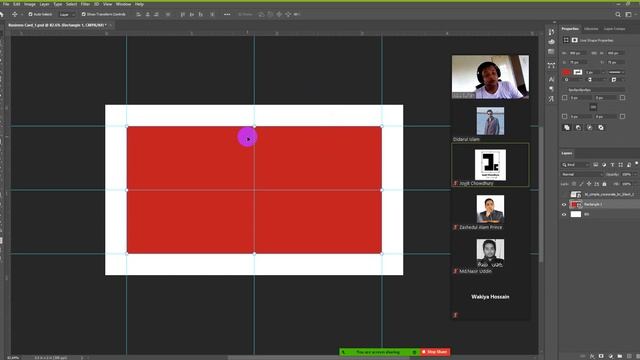The height and width of the screenshot is (360, 640).
Task: Open the Edit menu
Action: [17, 4]
